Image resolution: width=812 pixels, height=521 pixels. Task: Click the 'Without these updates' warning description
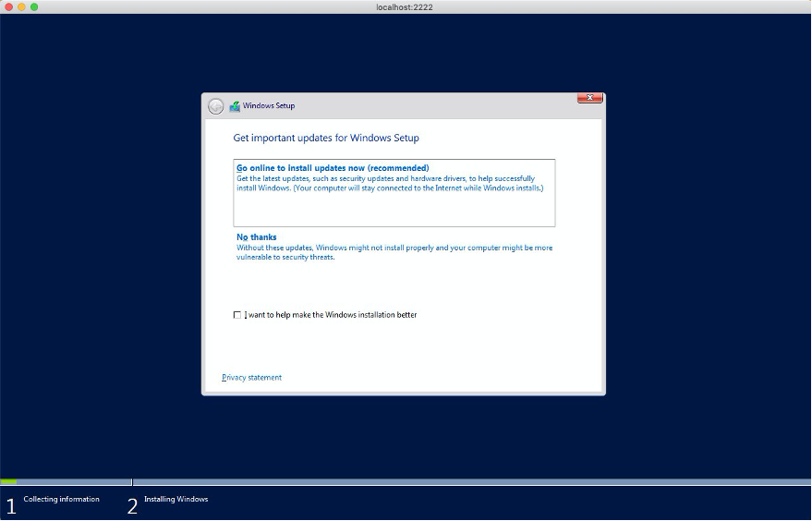point(394,252)
